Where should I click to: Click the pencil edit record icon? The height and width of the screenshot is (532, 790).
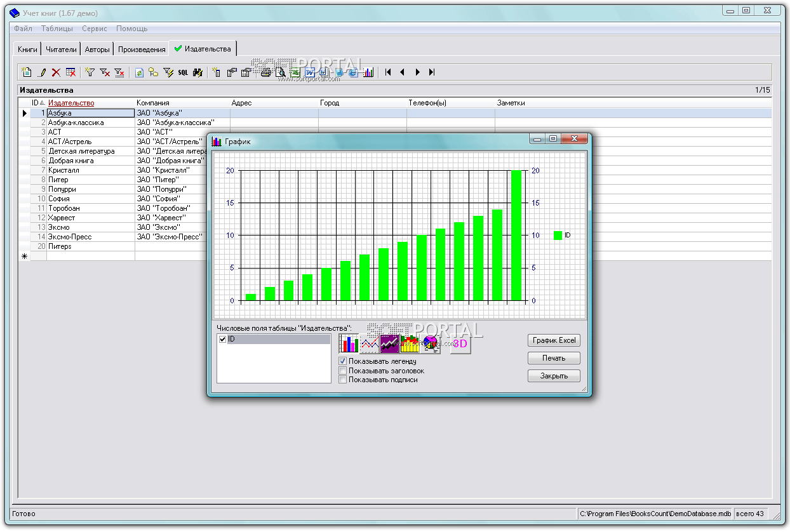(42, 72)
